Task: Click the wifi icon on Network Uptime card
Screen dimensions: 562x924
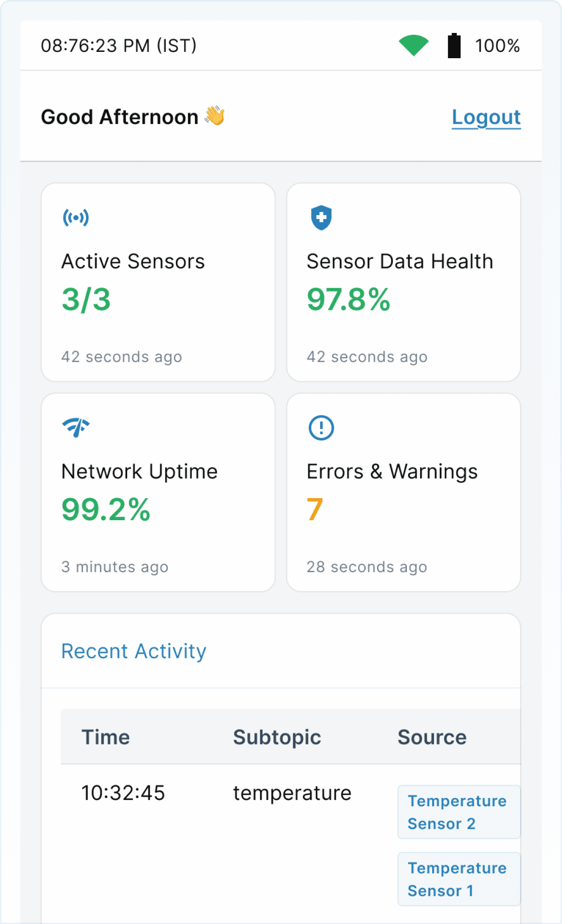Action: (x=77, y=428)
